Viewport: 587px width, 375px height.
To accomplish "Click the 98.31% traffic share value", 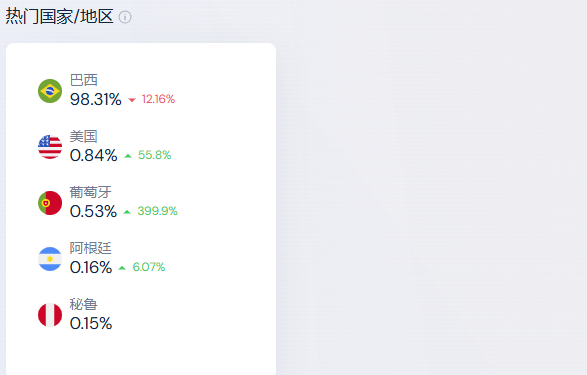I will pos(96,99).
